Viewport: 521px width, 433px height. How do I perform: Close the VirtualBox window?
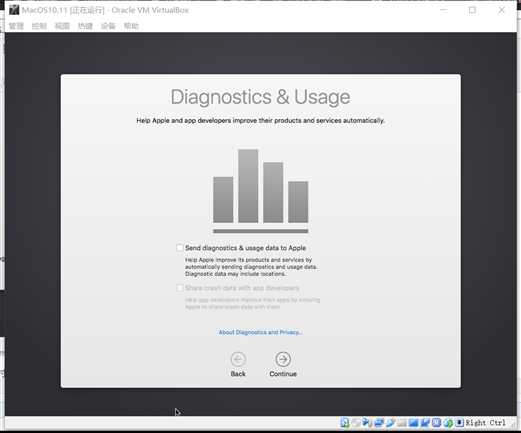502,10
